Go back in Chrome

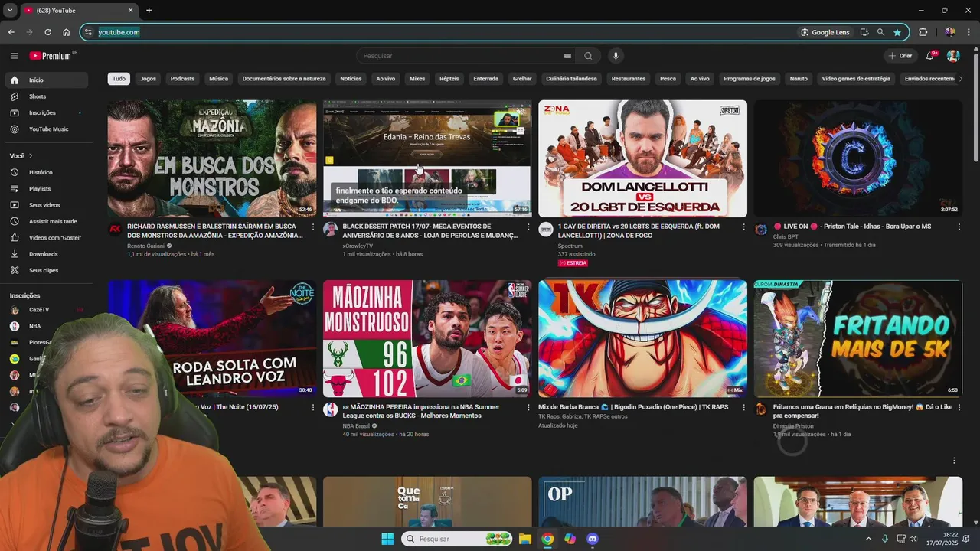[11, 32]
